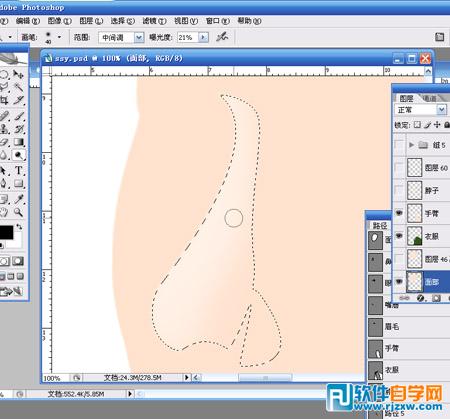This screenshot has width=450, height=419.
Task: Open the 滤镜 (T) menu
Action: pos(154,21)
